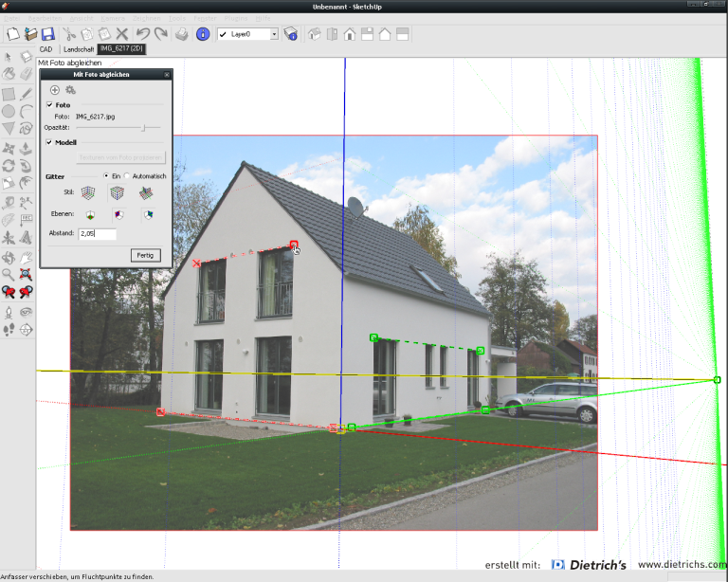Screen dimensions: 728x582
Task: Choose the middle grid Stil cube icon
Action: pyautogui.click(x=117, y=192)
